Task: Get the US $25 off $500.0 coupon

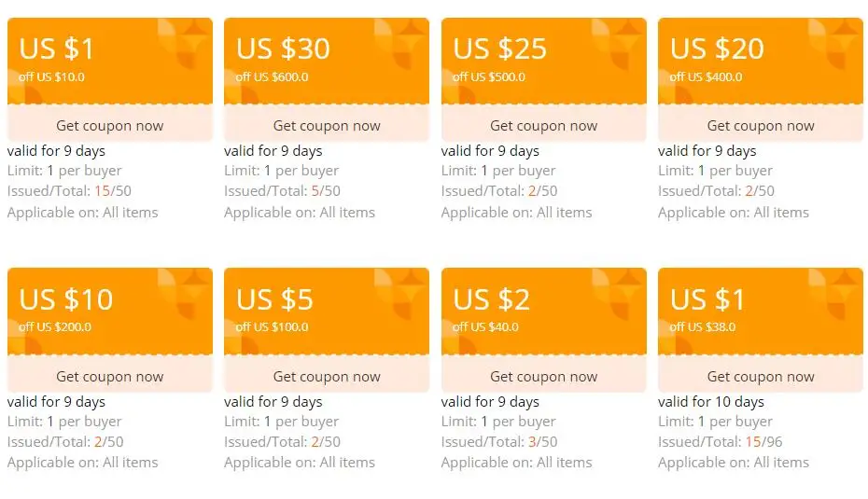Action: (x=543, y=126)
